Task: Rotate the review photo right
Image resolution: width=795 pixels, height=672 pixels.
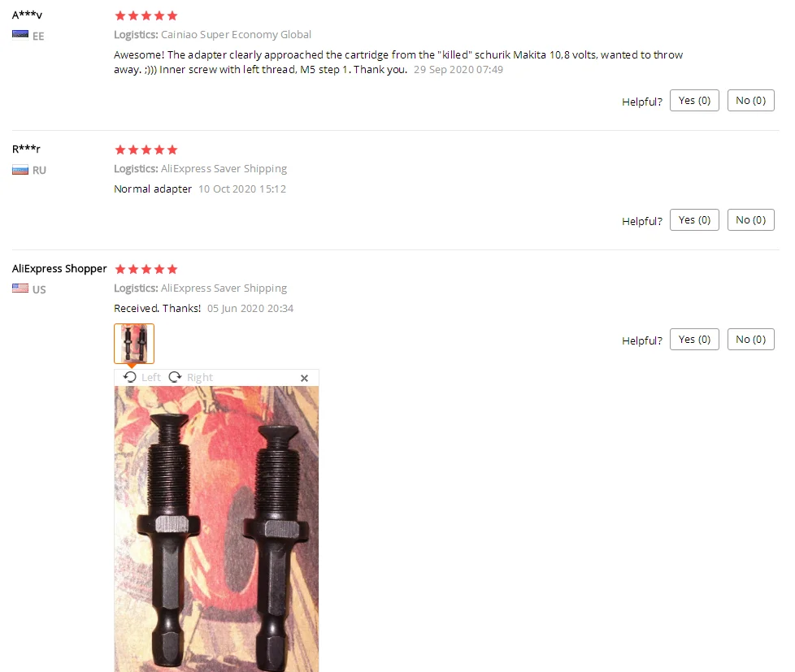Action: [191, 377]
